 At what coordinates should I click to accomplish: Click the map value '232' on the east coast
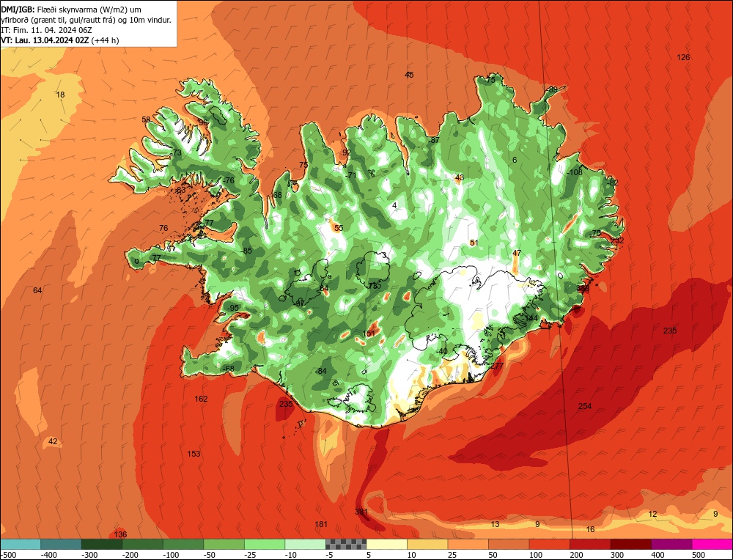(617, 240)
